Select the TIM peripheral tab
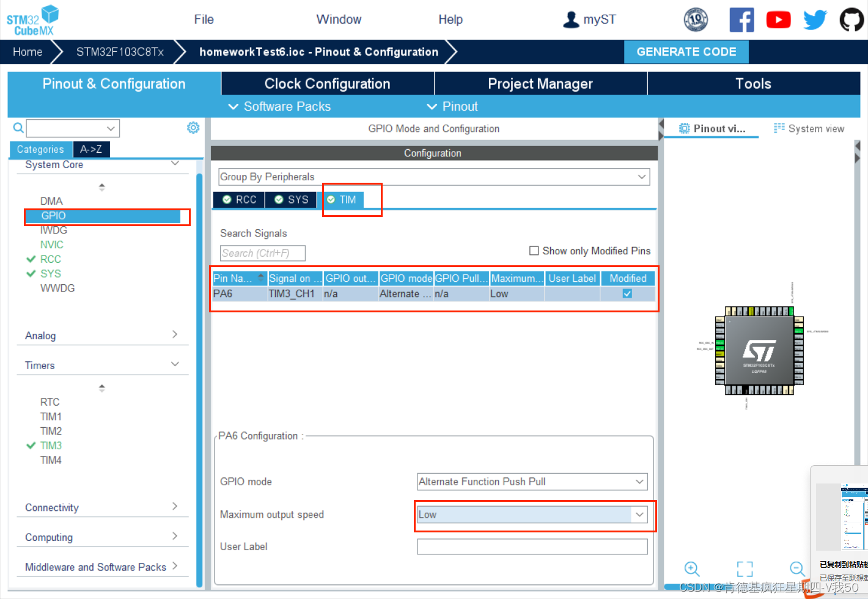 [x=341, y=200]
